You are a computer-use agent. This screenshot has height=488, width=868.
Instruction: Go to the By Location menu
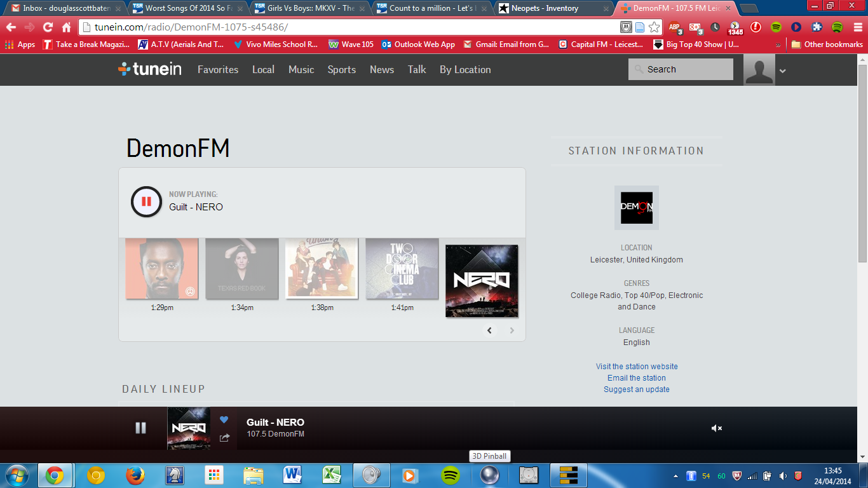coord(465,70)
